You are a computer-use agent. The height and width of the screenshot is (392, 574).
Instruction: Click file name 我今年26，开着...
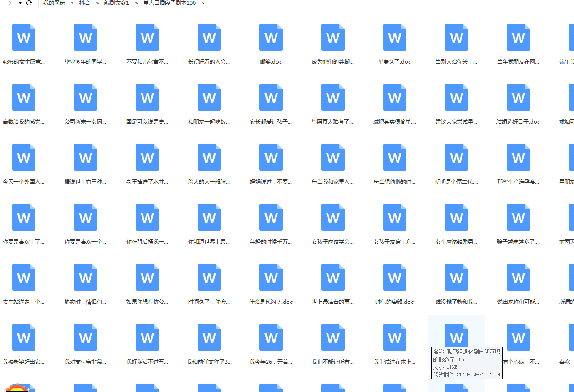coord(271,362)
